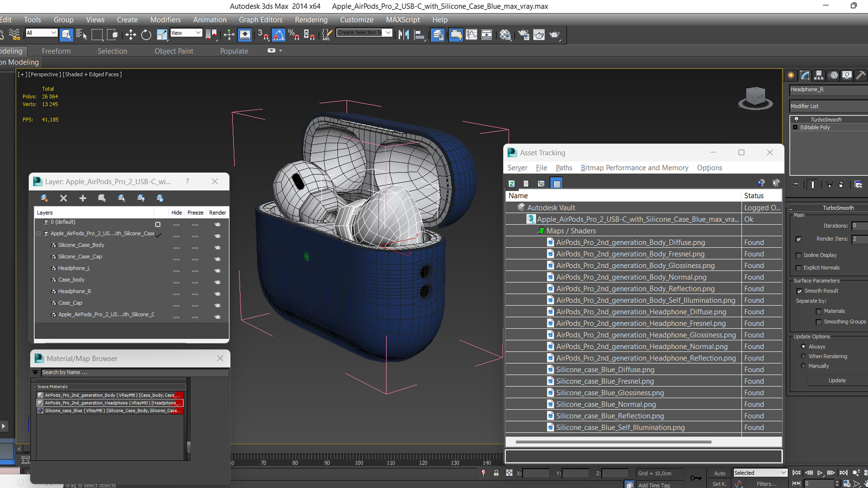Click the Auto key button
The height and width of the screenshot is (488, 868).
pyautogui.click(x=719, y=473)
